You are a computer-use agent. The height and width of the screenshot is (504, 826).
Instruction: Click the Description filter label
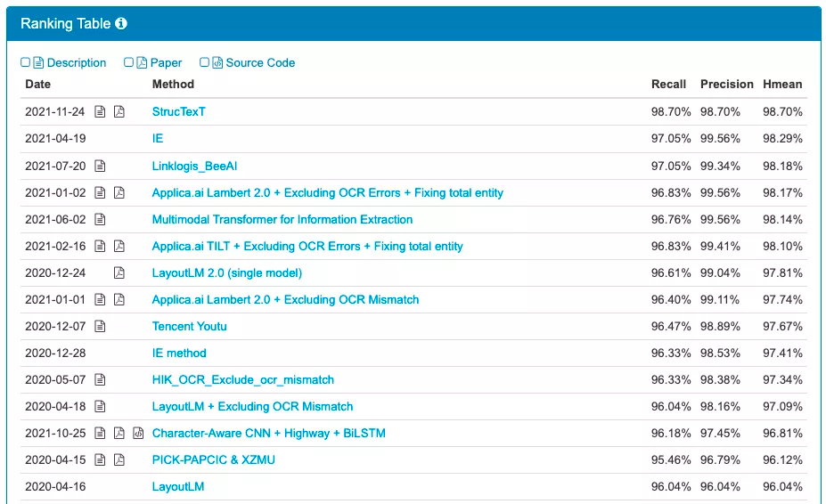(77, 62)
